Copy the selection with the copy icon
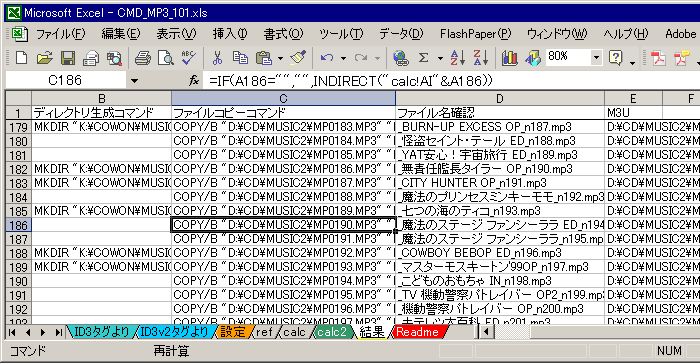 pos(240,58)
